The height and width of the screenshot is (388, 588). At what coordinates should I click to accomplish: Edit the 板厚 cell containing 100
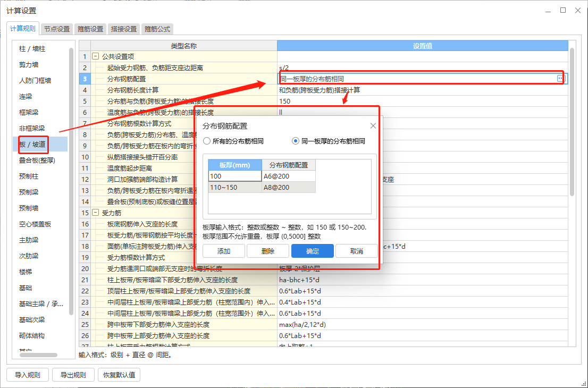pos(235,176)
